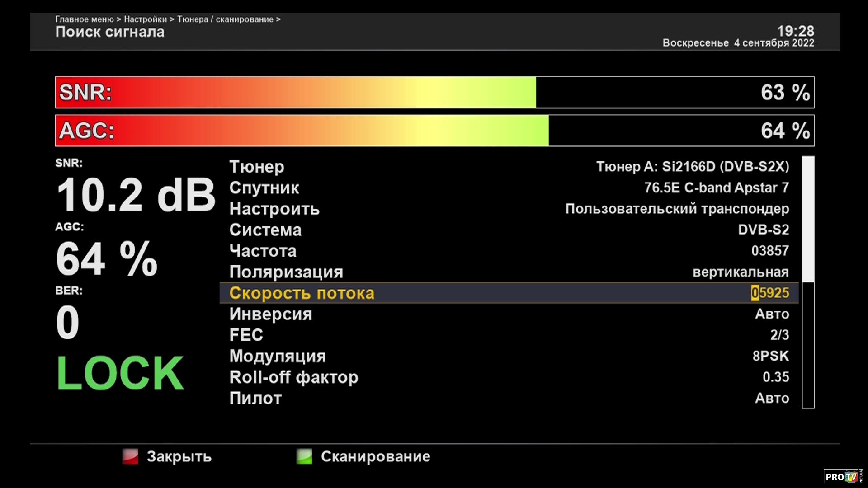Viewport: 868px width, 488px height.
Task: Toggle Поляризация vertical setting
Action: [x=741, y=272]
